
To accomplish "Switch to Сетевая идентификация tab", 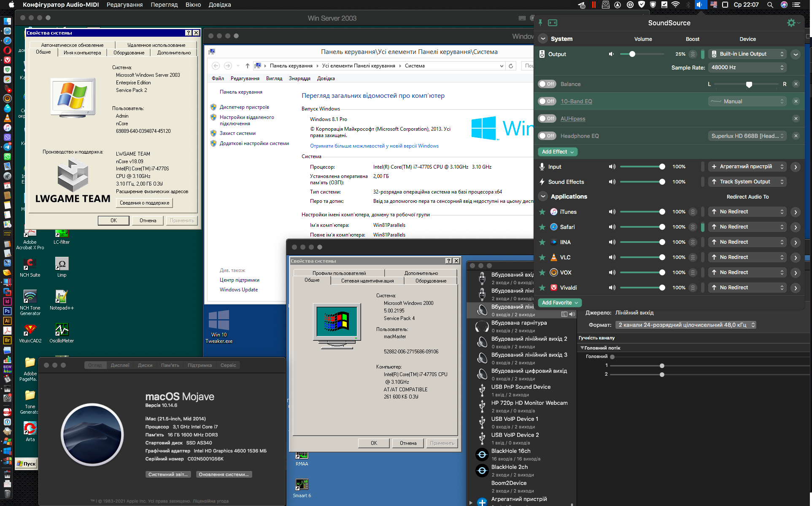I will point(367,281).
